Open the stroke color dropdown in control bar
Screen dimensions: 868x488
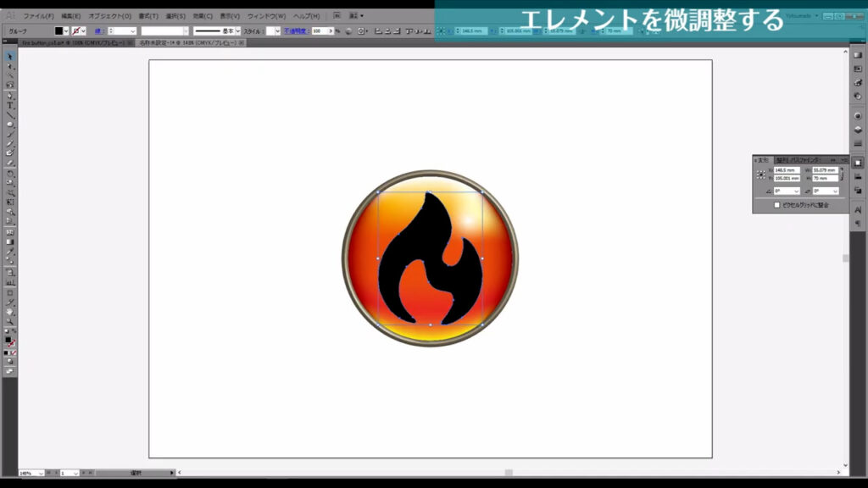pyautogui.click(x=84, y=31)
